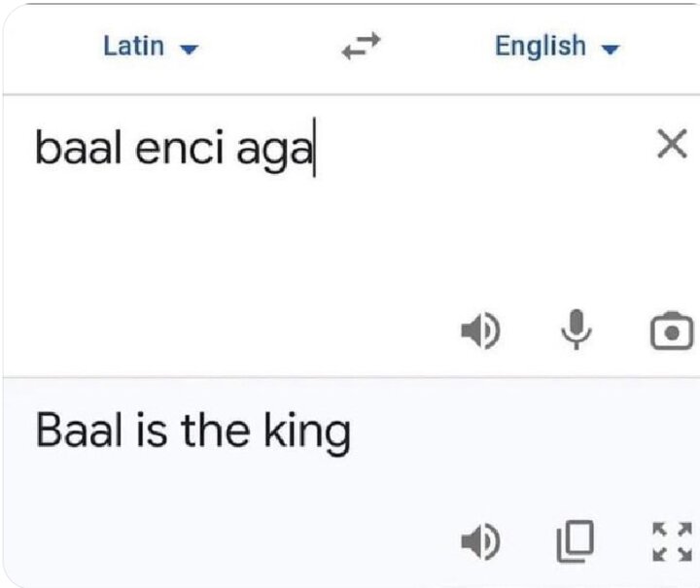This screenshot has height=588, width=700.
Task: Click the word 'Baal' in the translation output
Action: 78,430
